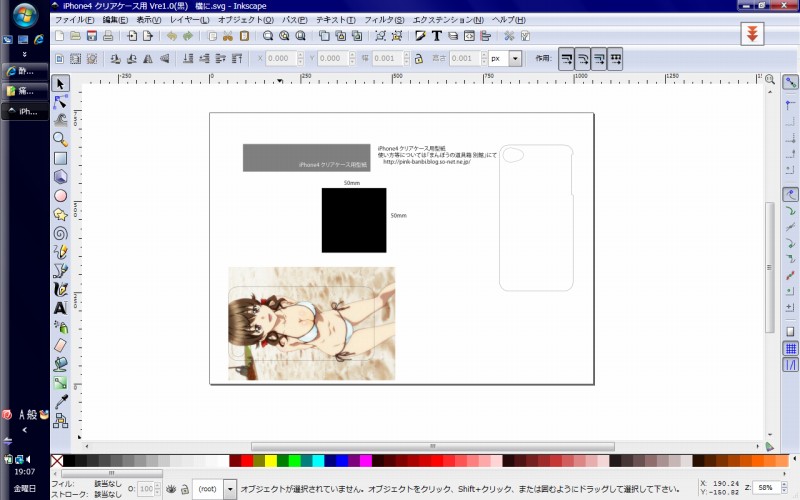Select the Ellipse tool
The width and height of the screenshot is (800, 500).
click(60, 195)
